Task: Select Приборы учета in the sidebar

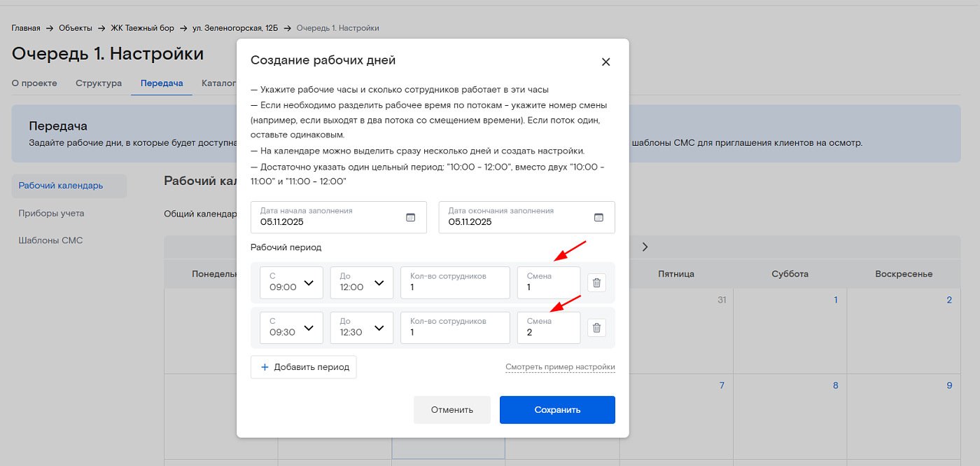Action: [x=51, y=213]
